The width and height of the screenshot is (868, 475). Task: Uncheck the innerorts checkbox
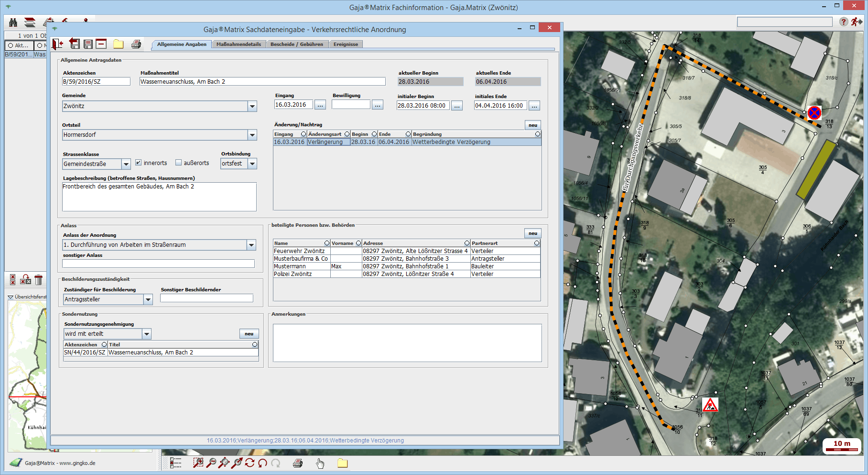138,163
